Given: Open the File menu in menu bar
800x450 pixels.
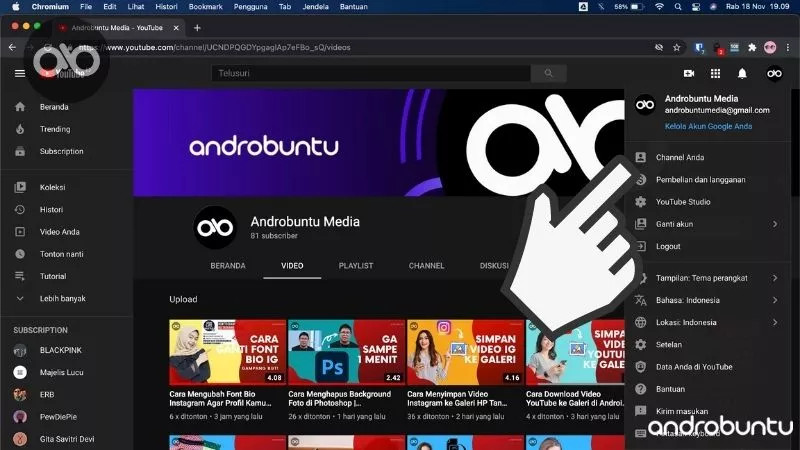Looking at the screenshot, I should point(86,7).
